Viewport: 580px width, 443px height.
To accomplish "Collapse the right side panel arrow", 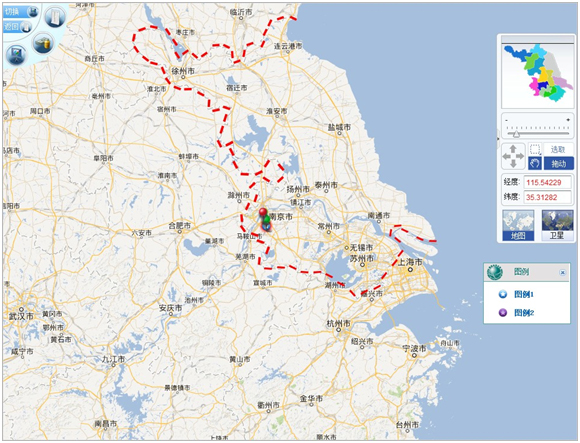I will (498, 138).
